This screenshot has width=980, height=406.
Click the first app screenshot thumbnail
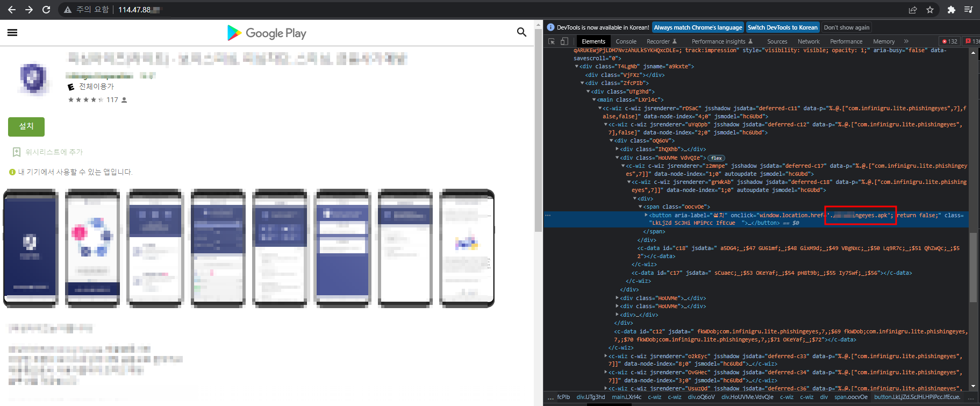point(31,248)
